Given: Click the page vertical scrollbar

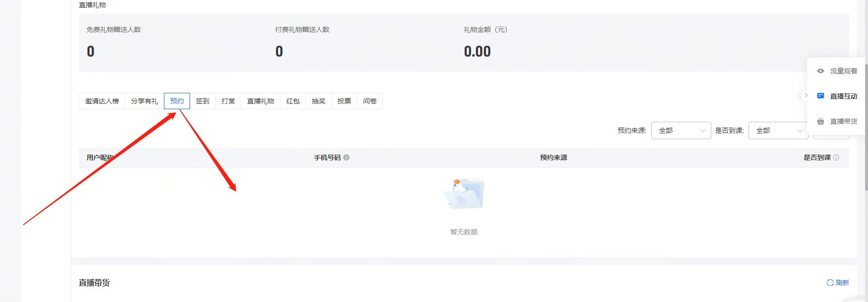Looking at the screenshot, I should click(866, 127).
